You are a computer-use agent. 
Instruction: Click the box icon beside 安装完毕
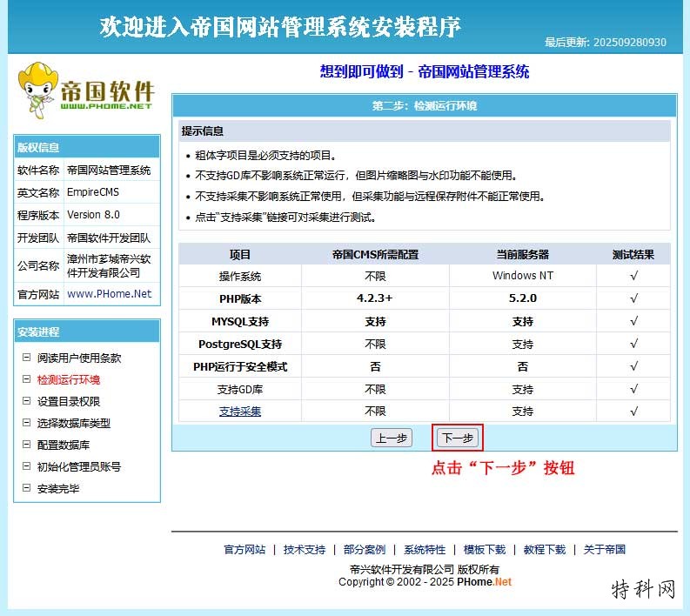click(26, 487)
